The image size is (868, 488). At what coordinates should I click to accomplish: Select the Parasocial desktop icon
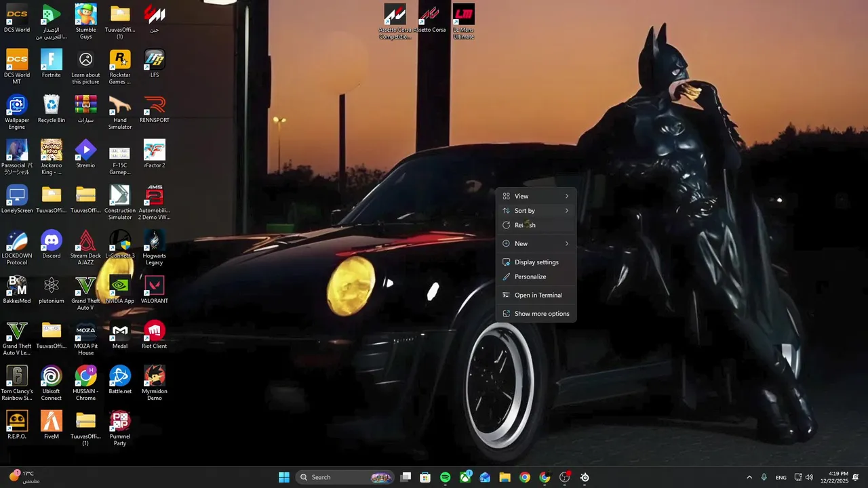click(x=17, y=157)
